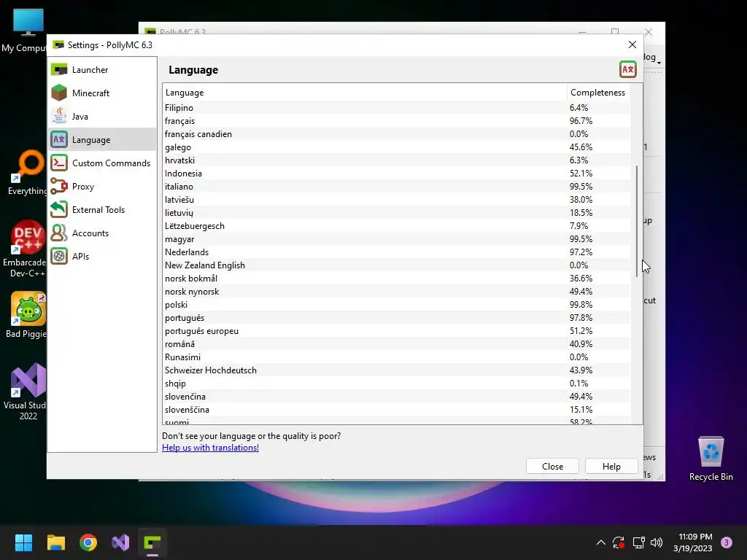Switch to PollyMC taskbar icon
Viewport: 747px width, 560px height.
pos(152,542)
